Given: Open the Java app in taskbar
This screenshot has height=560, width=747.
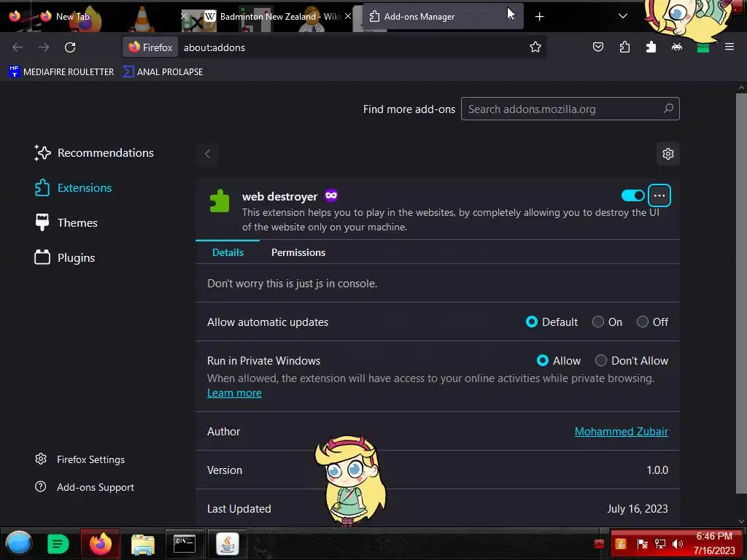Looking at the screenshot, I should (x=228, y=543).
